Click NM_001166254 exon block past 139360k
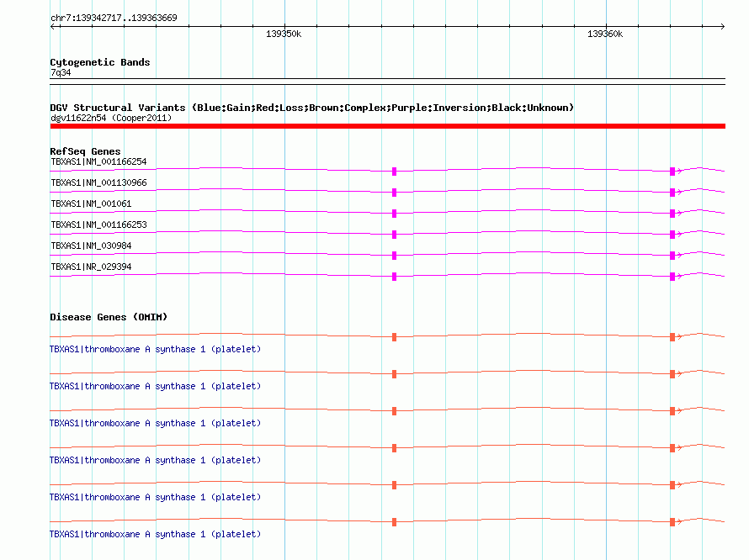749x560 pixels. (x=672, y=172)
